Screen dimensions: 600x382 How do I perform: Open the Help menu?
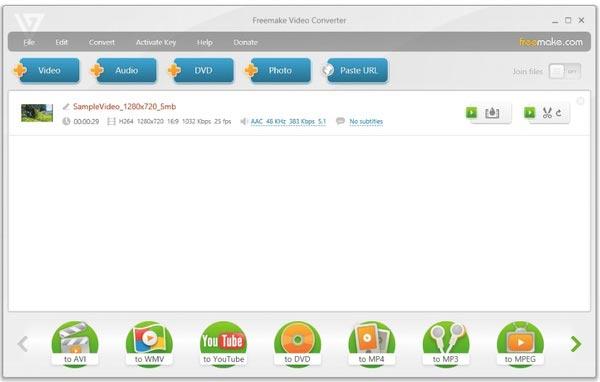click(x=205, y=42)
